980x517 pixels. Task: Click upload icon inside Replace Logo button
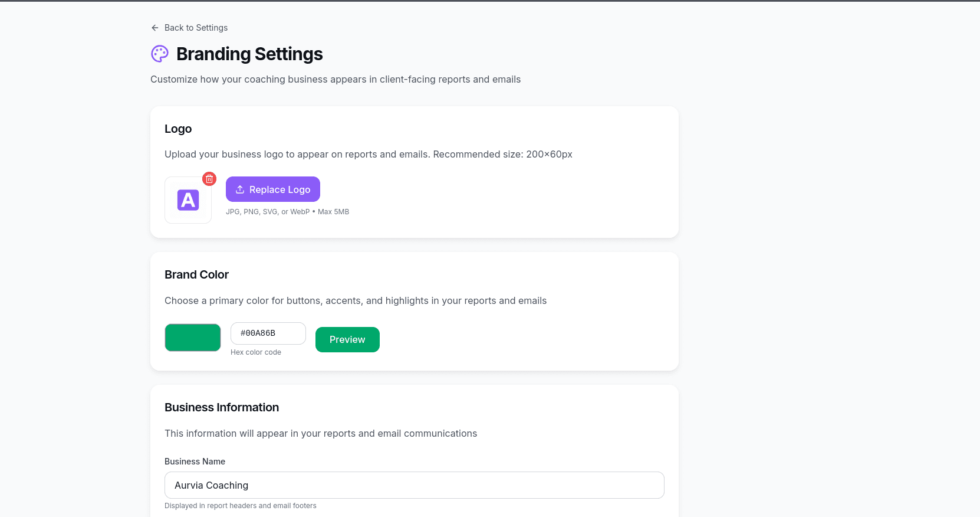click(240, 189)
